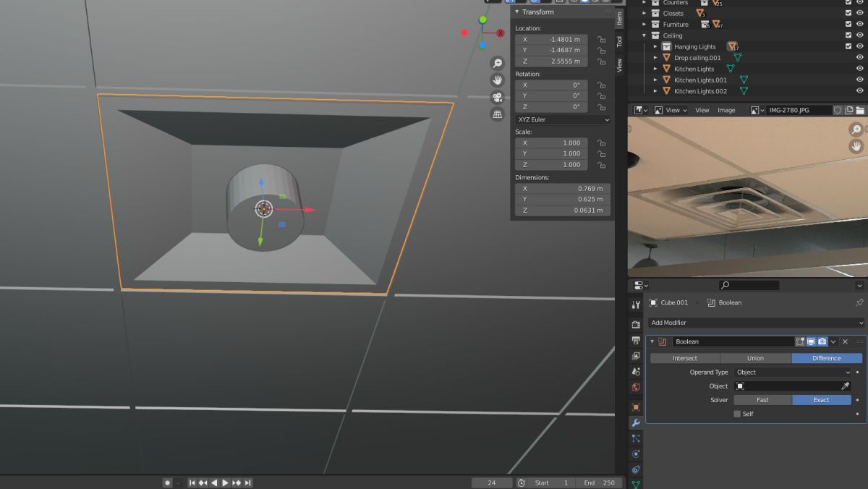
Task: Enable the Self checkbox
Action: point(737,414)
